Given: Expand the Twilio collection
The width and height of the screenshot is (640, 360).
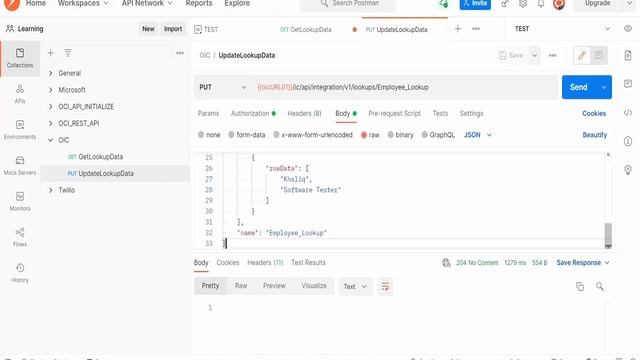Looking at the screenshot, I should (x=51, y=190).
